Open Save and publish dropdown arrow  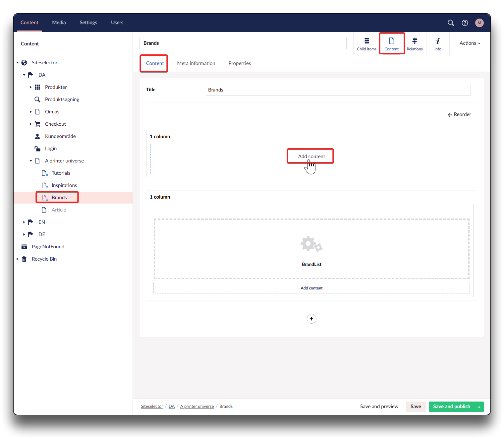pos(479,407)
